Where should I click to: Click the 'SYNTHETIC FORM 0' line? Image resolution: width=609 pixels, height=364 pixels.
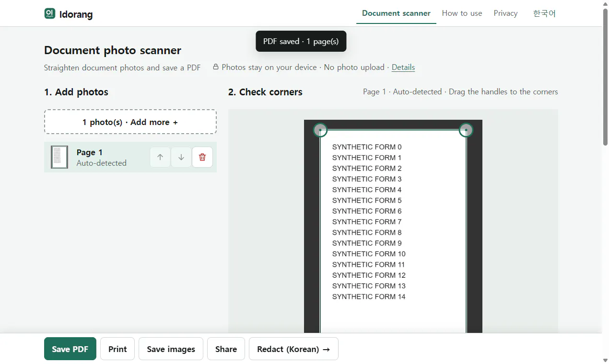coord(367,147)
